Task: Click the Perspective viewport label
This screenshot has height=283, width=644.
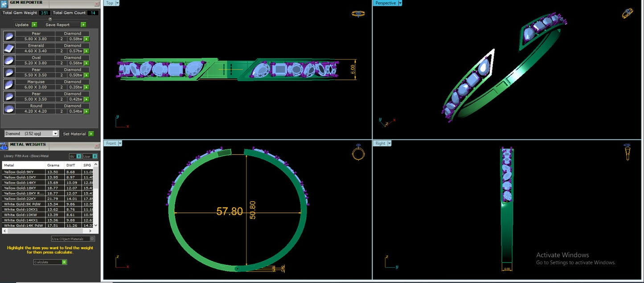Action: click(x=386, y=3)
